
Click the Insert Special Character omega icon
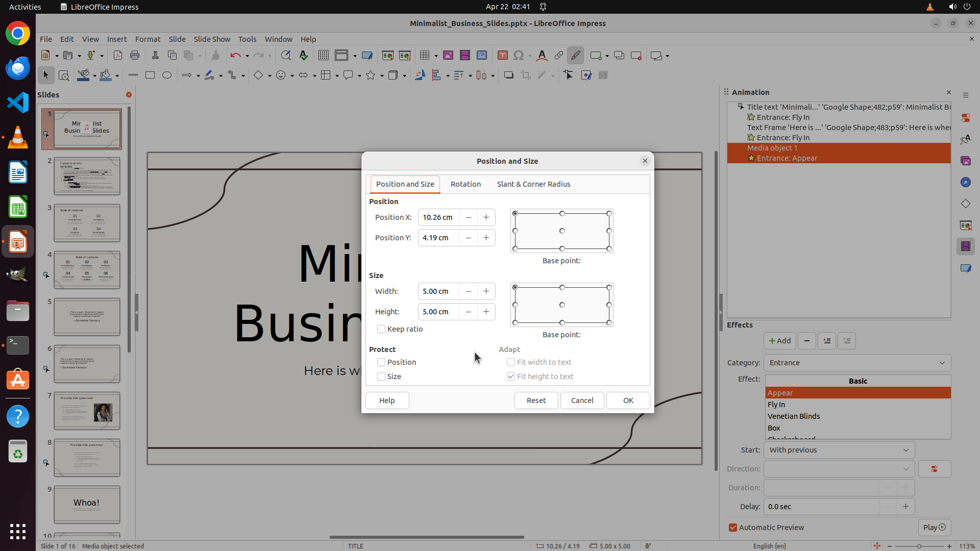click(x=519, y=56)
